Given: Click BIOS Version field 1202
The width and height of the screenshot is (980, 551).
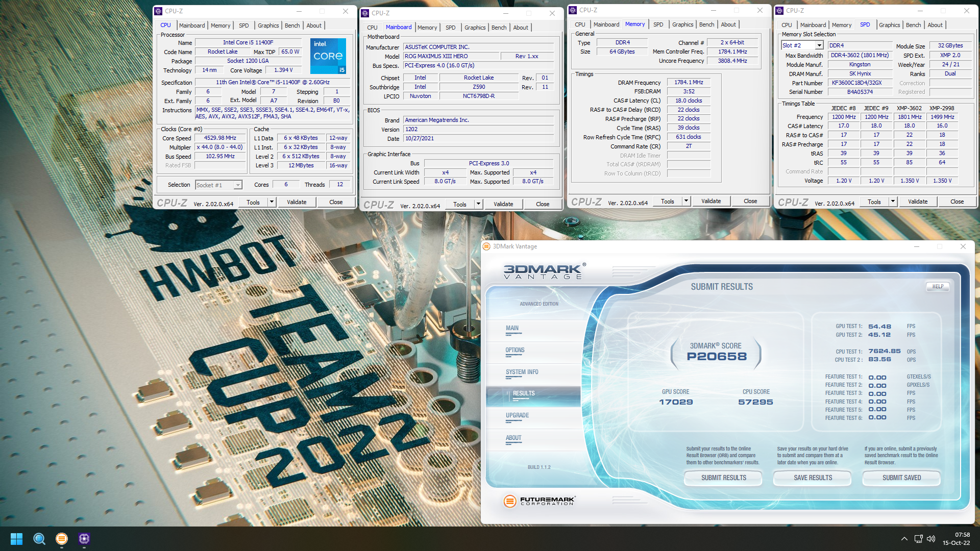Looking at the screenshot, I should tap(479, 130).
